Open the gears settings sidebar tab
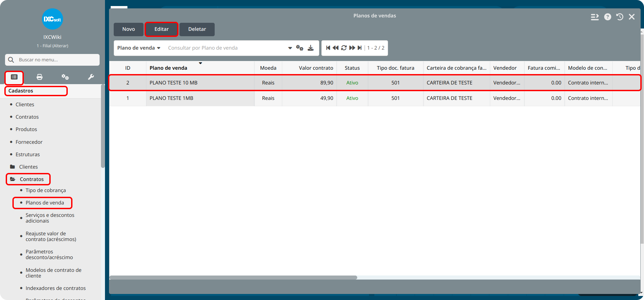 [65, 77]
